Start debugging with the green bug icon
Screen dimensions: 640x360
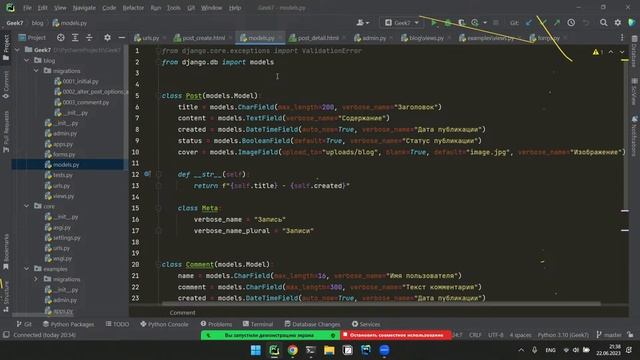tap(448, 23)
